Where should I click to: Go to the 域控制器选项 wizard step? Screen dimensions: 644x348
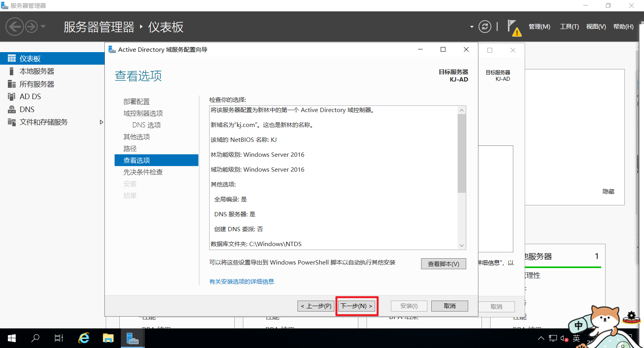(x=143, y=113)
